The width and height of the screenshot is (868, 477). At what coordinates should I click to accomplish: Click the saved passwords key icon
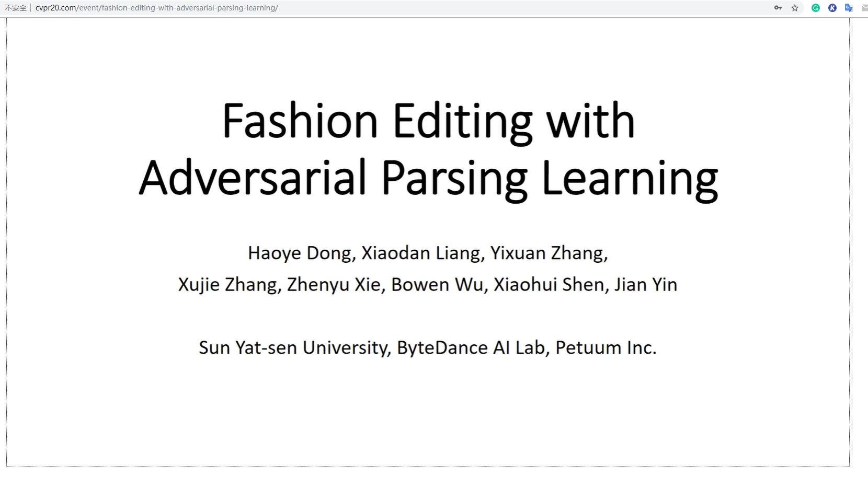778,8
